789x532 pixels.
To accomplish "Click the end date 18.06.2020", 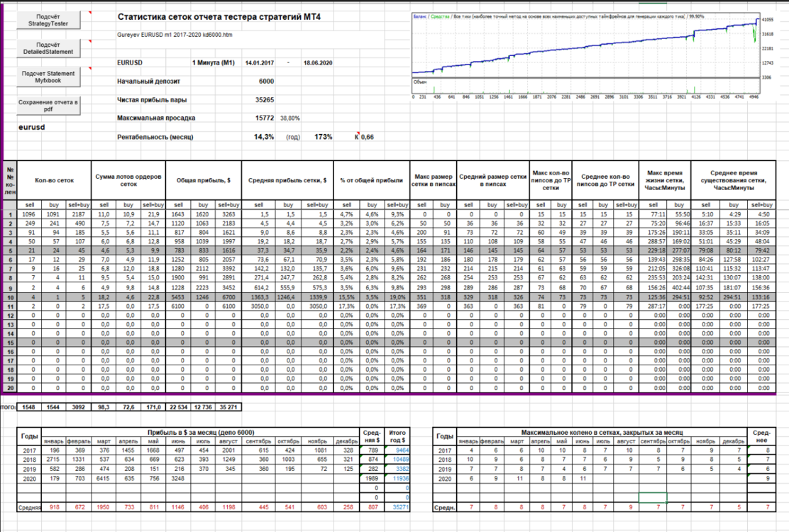I will click(x=318, y=63).
